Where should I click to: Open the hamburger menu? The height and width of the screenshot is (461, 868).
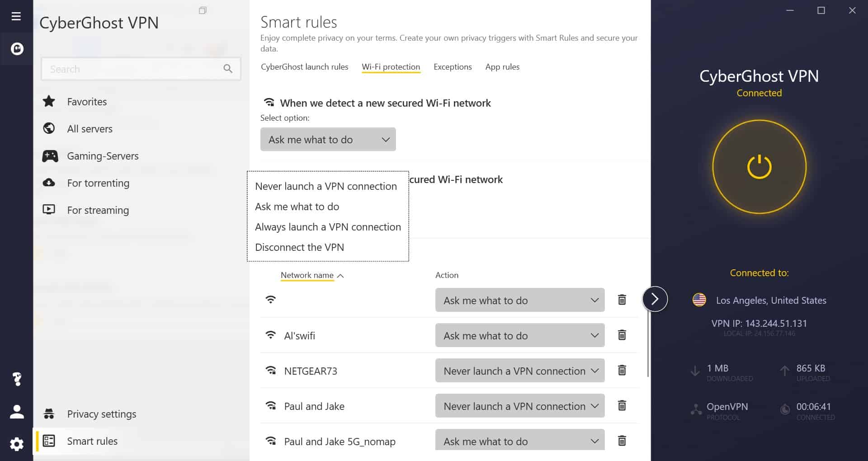[16, 16]
